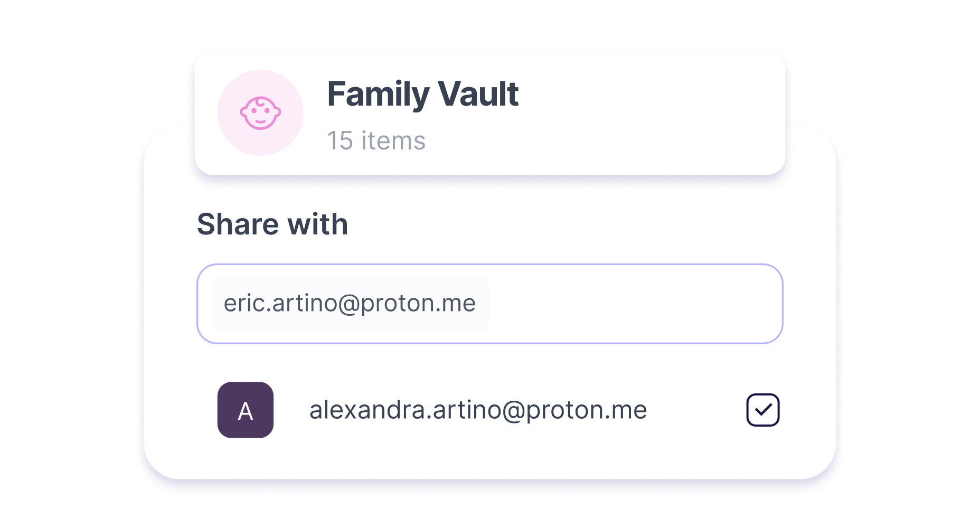The height and width of the screenshot is (528, 980).
Task: Click the word "Share" in the heading
Action: click(x=238, y=224)
